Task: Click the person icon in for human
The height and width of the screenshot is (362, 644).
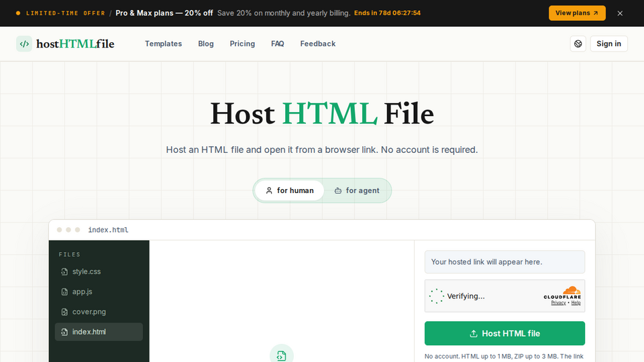Action: (269, 190)
